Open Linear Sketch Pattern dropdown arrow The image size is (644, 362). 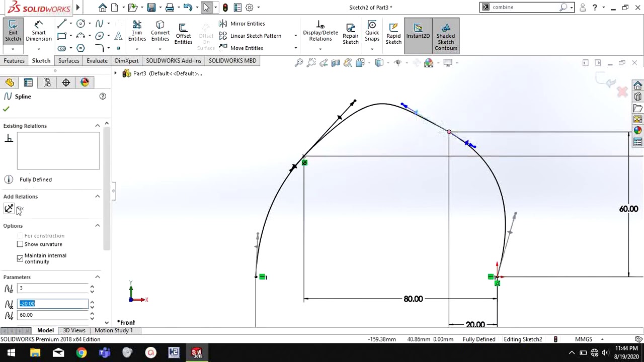(x=295, y=36)
